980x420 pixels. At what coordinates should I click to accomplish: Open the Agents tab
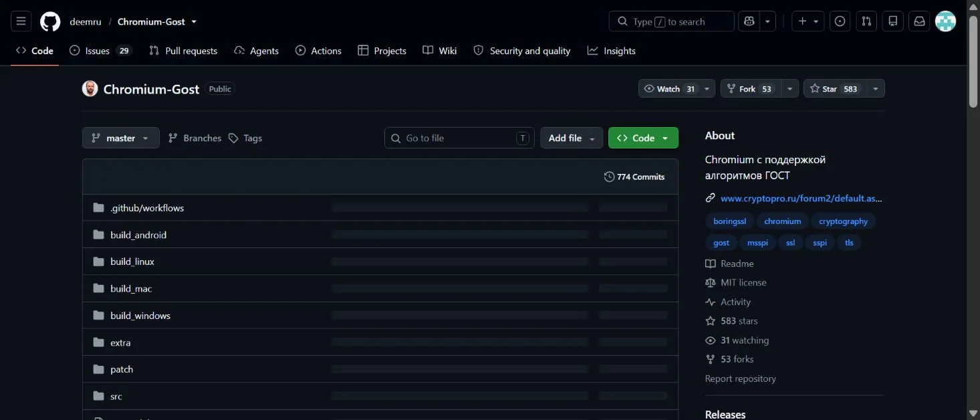point(257,51)
